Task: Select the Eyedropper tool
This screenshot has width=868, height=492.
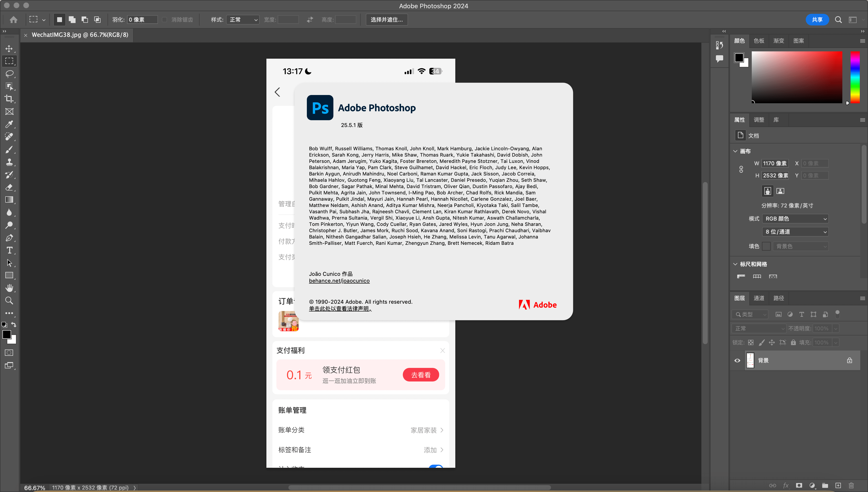Action: click(9, 124)
